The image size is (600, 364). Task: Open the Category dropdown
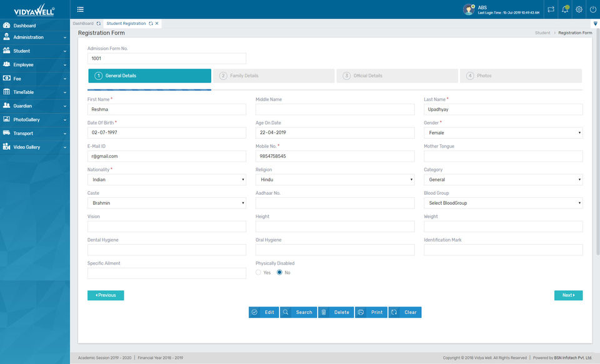coord(503,180)
